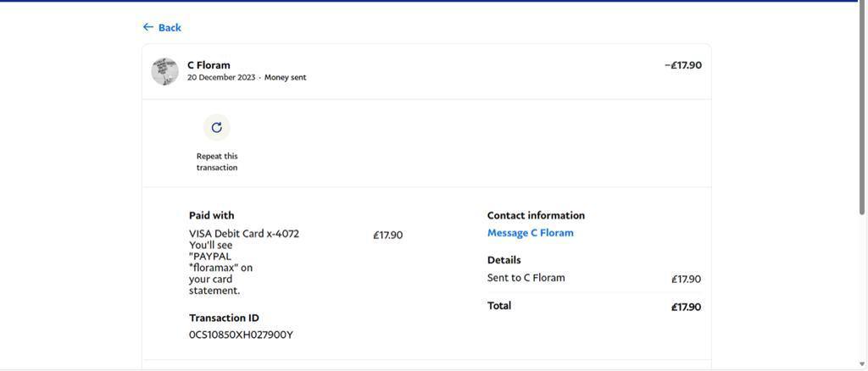Click the VISA Debit Card x-4072 text

[244, 234]
